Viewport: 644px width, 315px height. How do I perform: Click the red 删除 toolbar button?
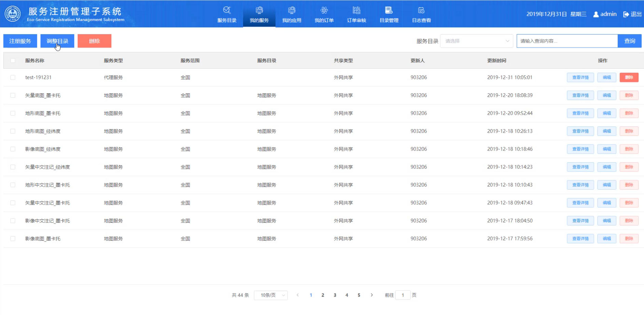tap(95, 41)
